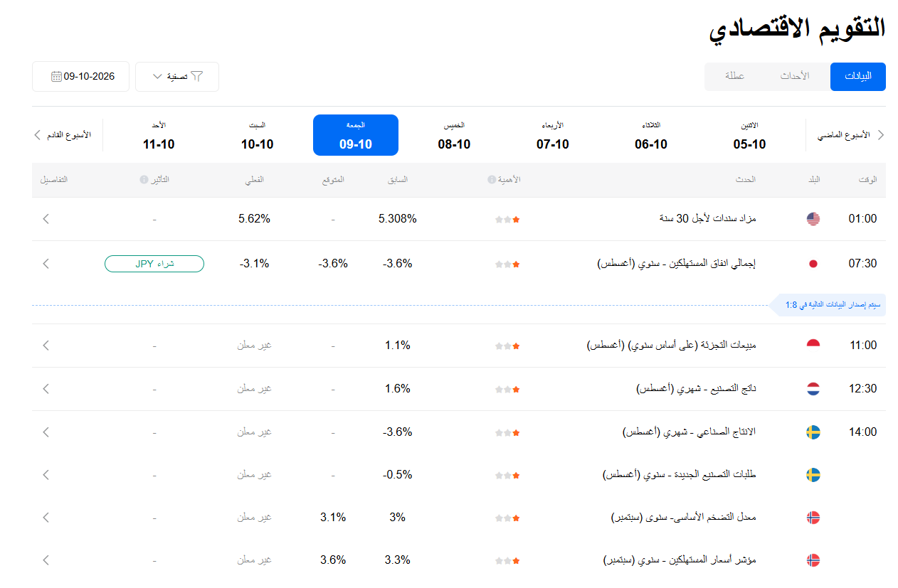Expand details arrow for the 01:00 bond auction row
This screenshot has height=588, width=898.
(46, 219)
